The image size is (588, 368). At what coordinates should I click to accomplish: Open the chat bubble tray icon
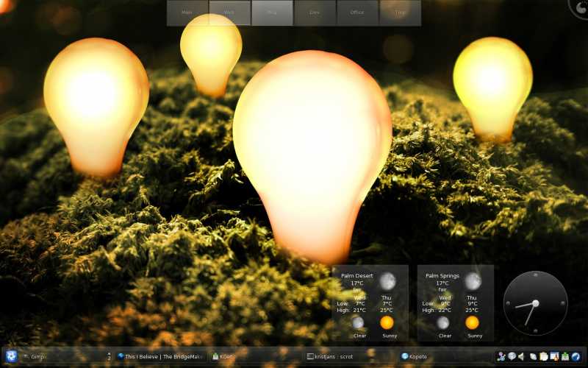tap(512, 356)
